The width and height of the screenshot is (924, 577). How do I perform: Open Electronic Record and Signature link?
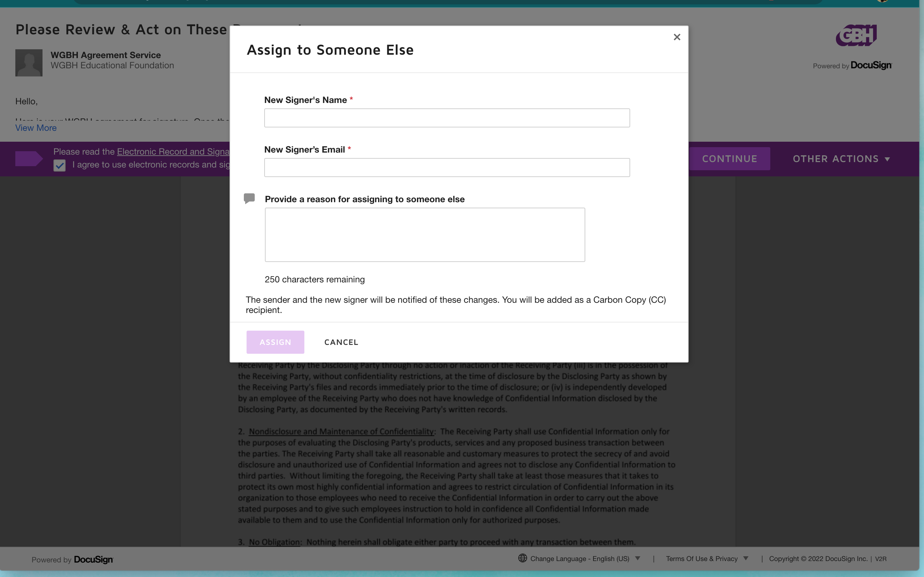point(173,152)
